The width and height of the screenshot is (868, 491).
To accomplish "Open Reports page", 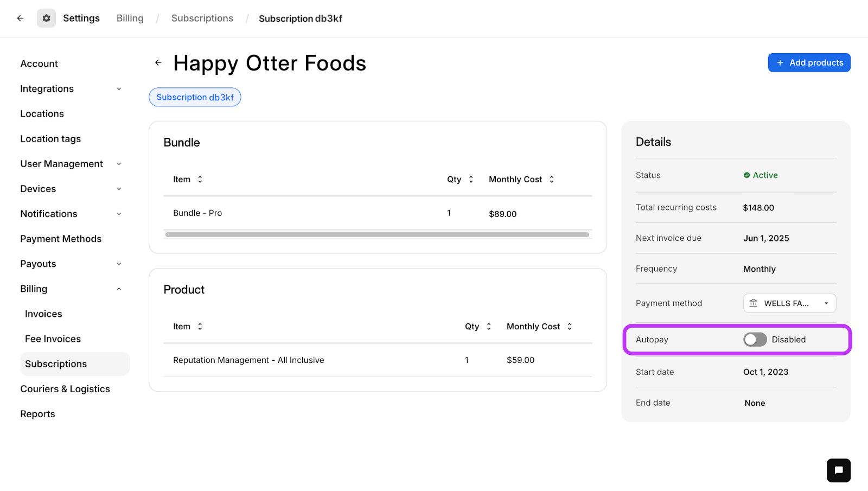I will 37,414.
